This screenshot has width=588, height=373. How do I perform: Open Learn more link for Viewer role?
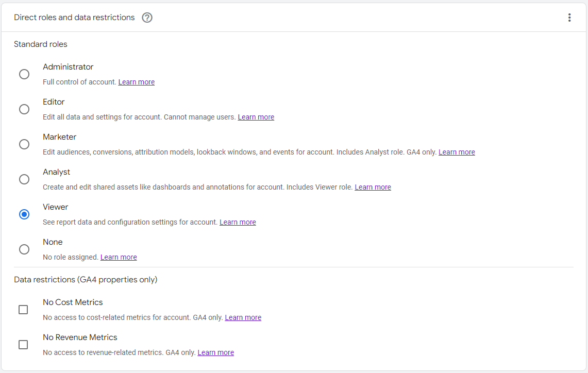[238, 222]
